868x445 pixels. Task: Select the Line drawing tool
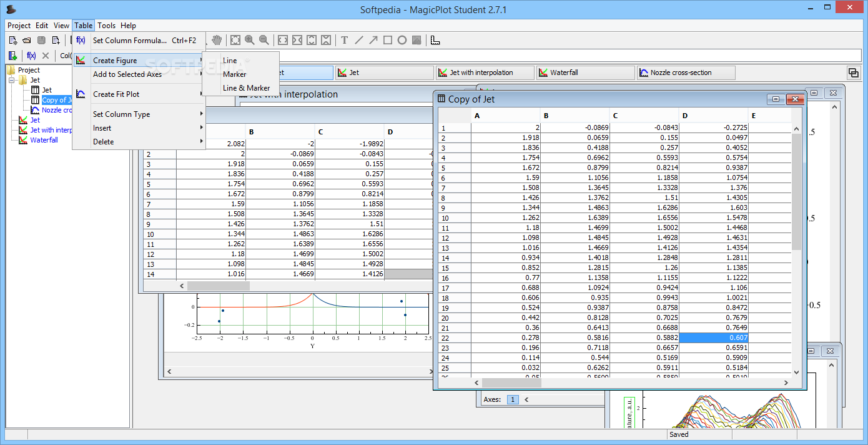click(359, 40)
